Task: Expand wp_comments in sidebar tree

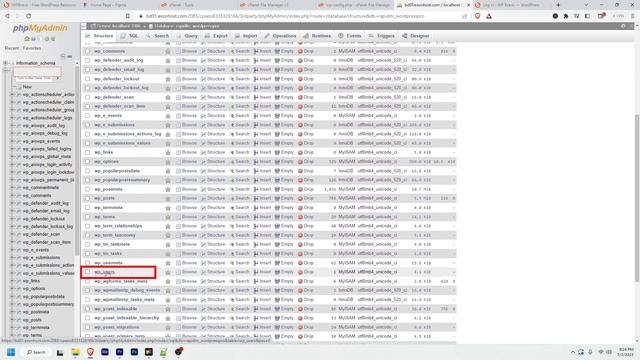Action: coord(12,196)
